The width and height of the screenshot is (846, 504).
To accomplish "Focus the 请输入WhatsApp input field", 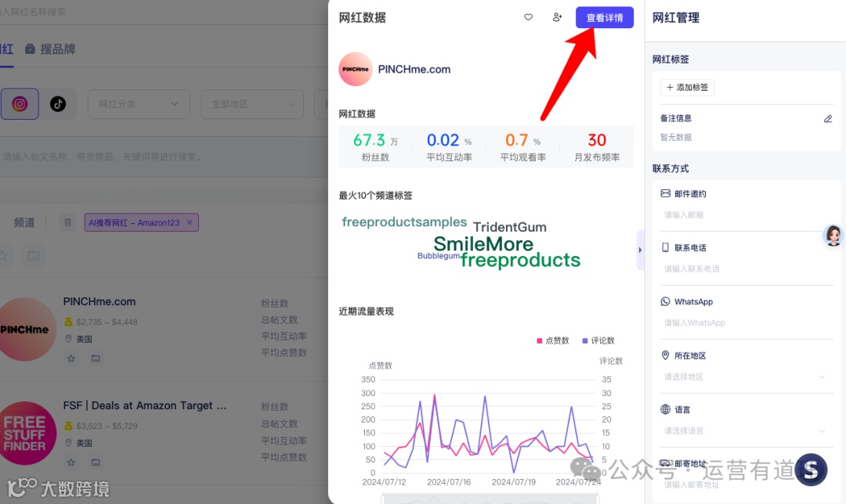I will (747, 323).
